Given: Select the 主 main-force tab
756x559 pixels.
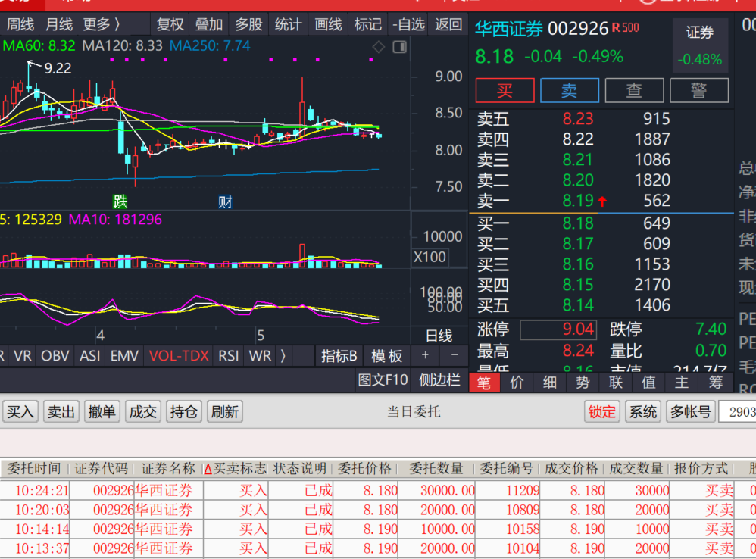Looking at the screenshot, I should (681, 383).
